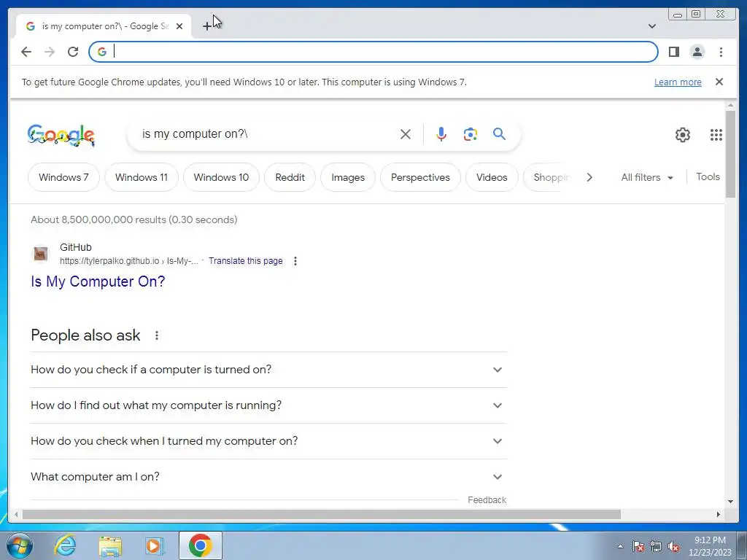Switch to Images results
Viewport: 747px width, 560px height.
[348, 177]
